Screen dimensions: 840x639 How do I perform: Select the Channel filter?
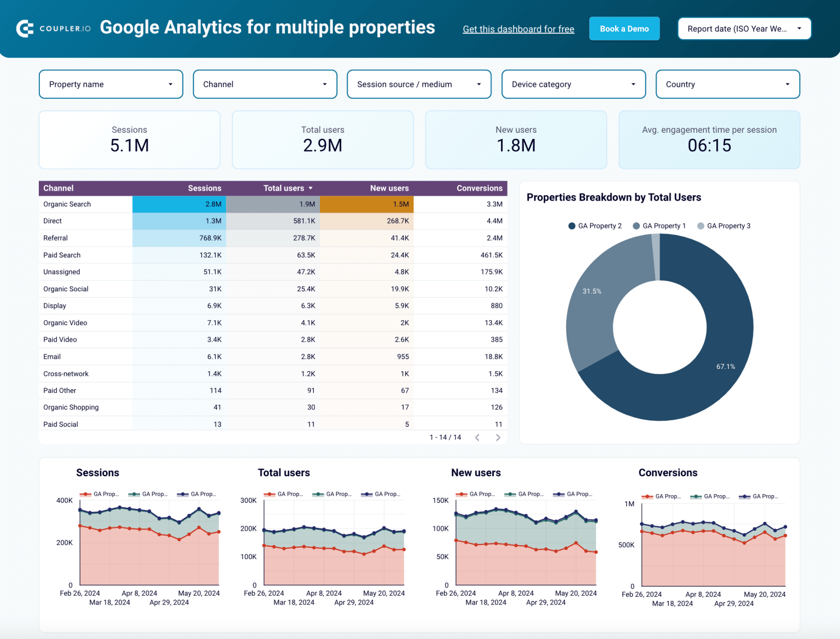tap(265, 84)
